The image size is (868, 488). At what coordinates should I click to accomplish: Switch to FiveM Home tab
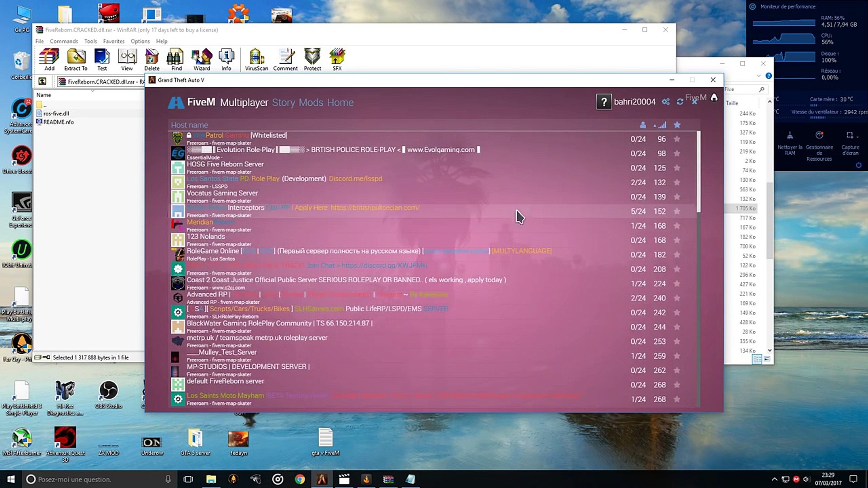click(x=340, y=103)
